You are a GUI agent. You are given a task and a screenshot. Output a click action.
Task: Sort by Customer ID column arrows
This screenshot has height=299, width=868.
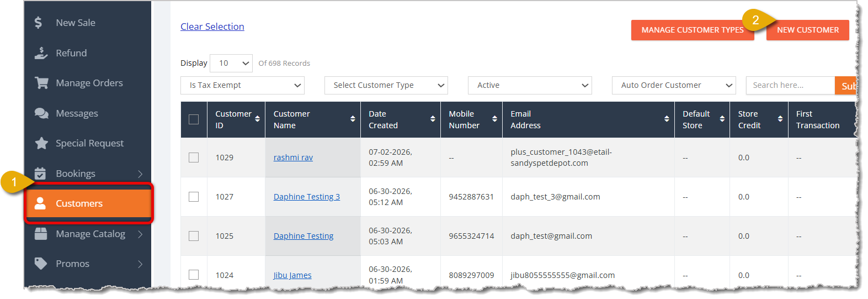(257, 119)
